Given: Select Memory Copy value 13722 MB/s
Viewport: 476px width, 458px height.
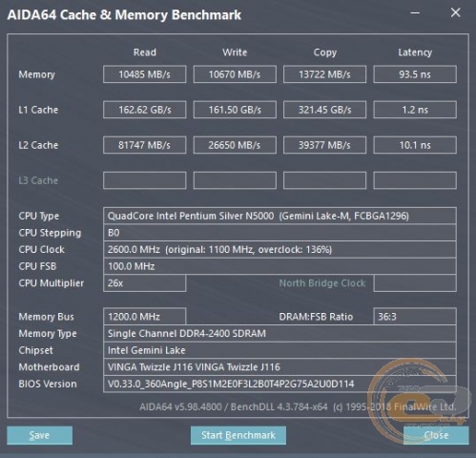Looking at the screenshot, I should click(324, 74).
